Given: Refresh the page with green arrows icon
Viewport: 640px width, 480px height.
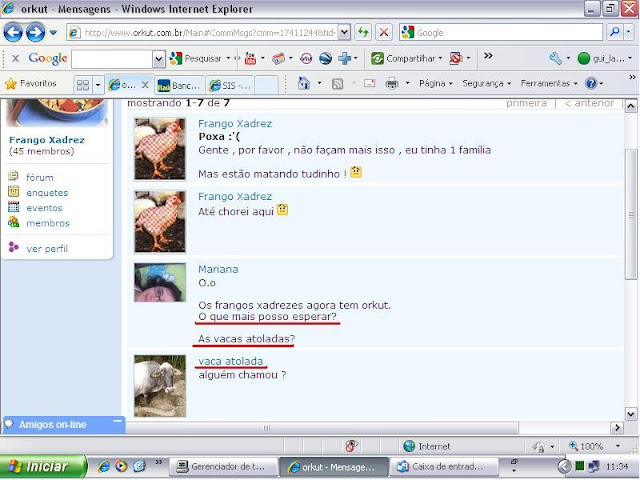Looking at the screenshot, I should 363,32.
